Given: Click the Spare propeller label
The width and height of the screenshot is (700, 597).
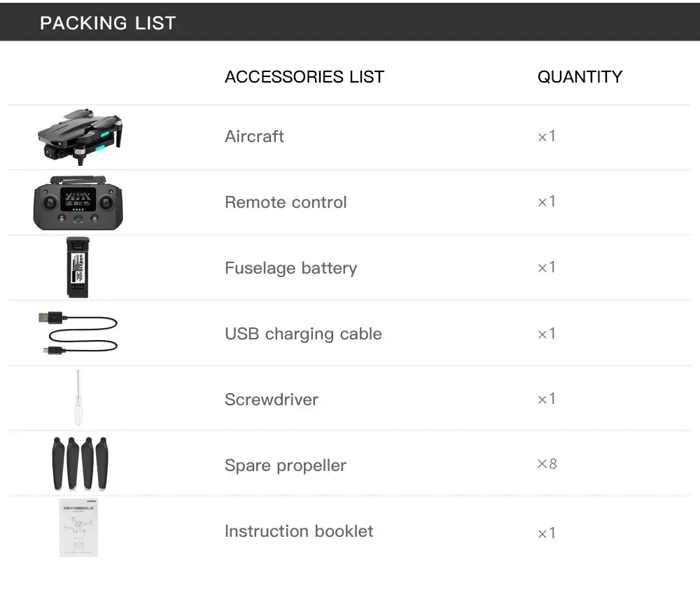Looking at the screenshot, I should [x=285, y=465].
